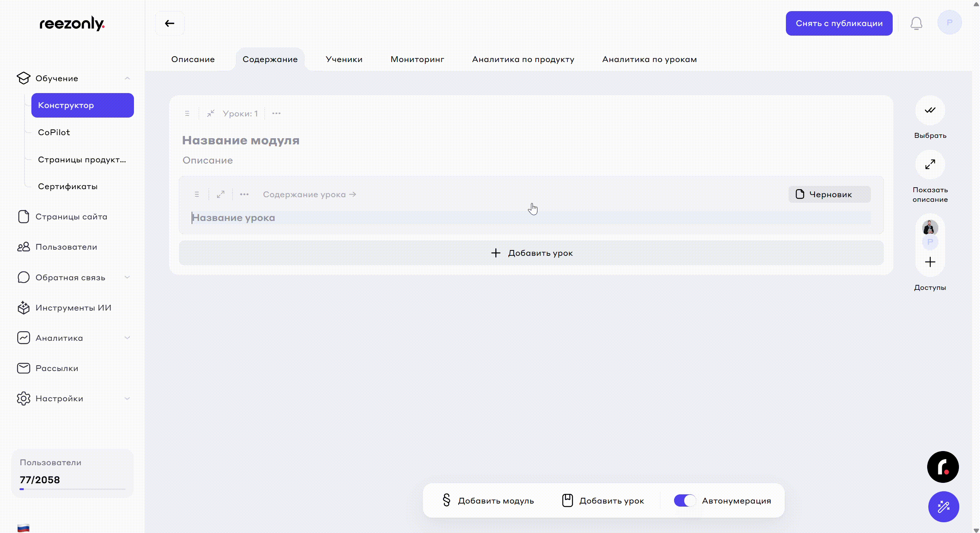Open the module three-dots menu
Image resolution: width=980 pixels, height=533 pixels.
276,113
